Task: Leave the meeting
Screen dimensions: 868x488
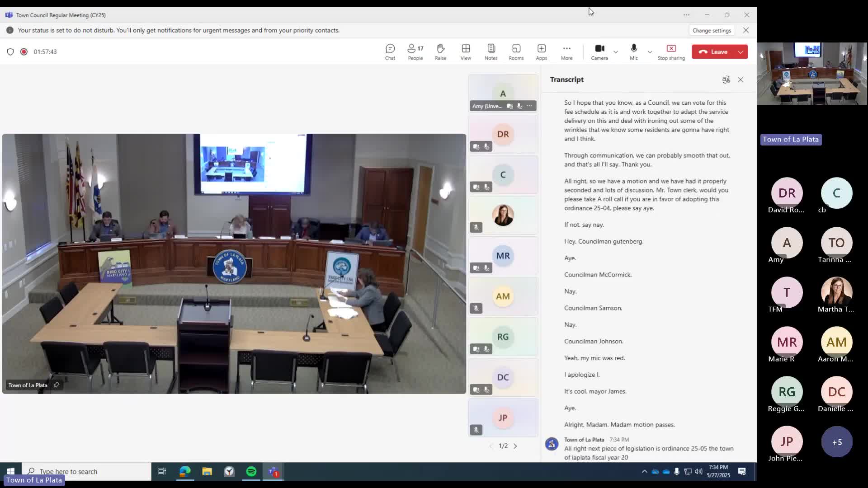Action: coord(713,52)
